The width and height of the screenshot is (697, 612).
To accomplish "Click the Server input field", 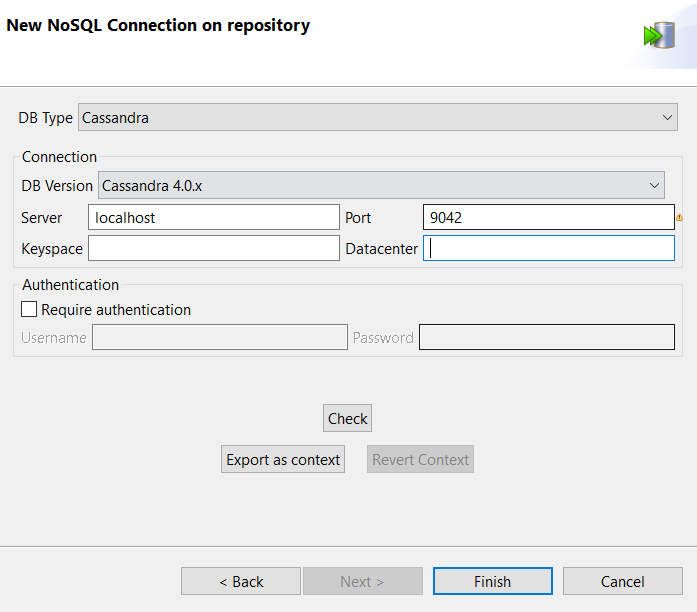I will click(x=214, y=217).
